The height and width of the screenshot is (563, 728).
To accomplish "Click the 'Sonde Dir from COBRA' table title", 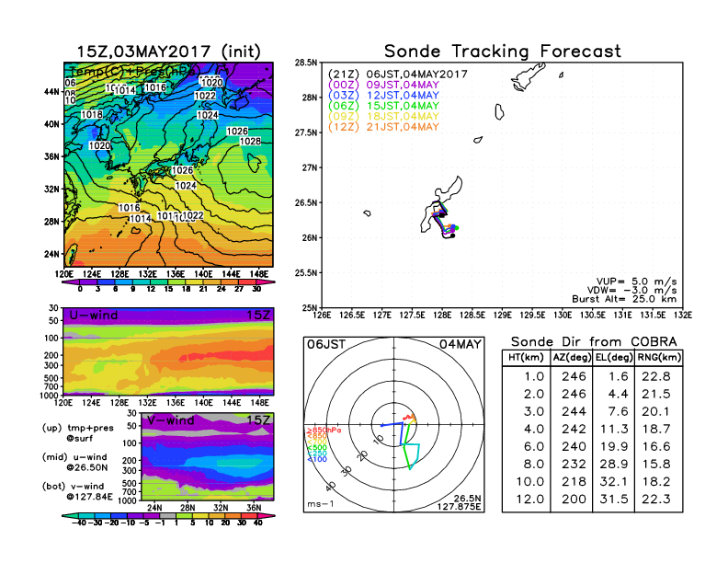I will tap(594, 342).
